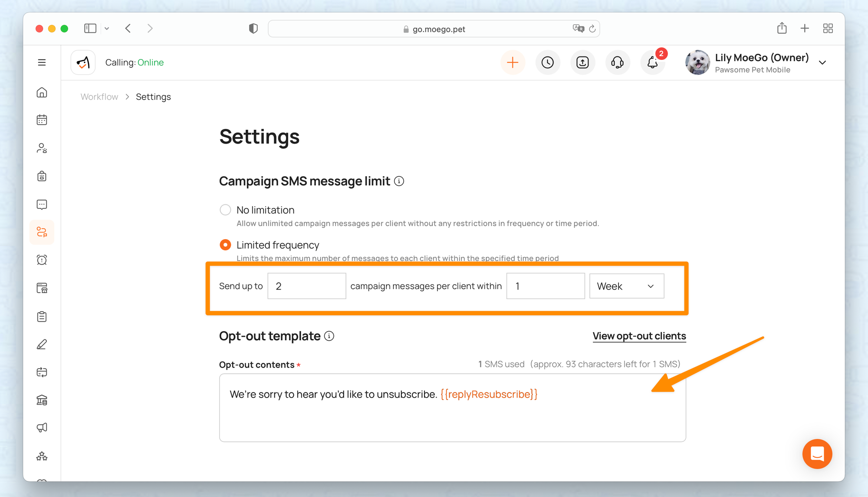Image resolution: width=868 pixels, height=497 pixels.
Task: Open the clock history icon
Action: (x=548, y=63)
